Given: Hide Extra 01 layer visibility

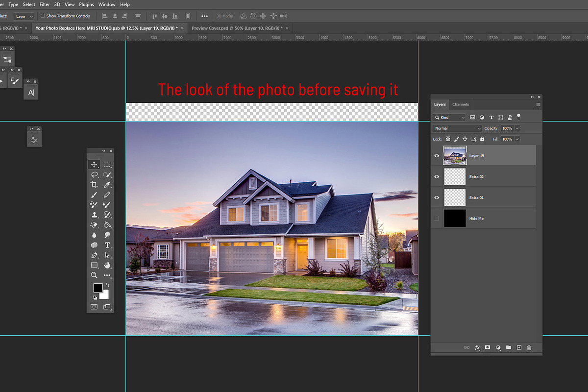Looking at the screenshot, I should pyautogui.click(x=437, y=197).
